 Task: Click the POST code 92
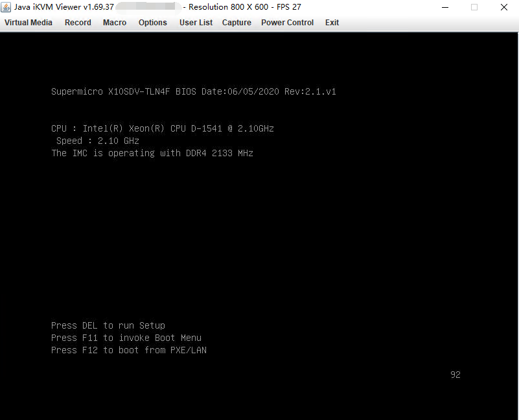[456, 375]
